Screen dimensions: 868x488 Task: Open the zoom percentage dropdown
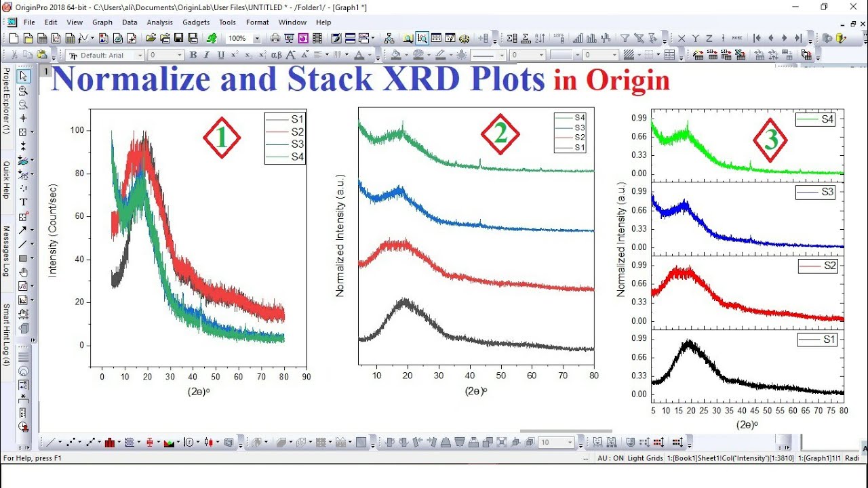(257, 39)
